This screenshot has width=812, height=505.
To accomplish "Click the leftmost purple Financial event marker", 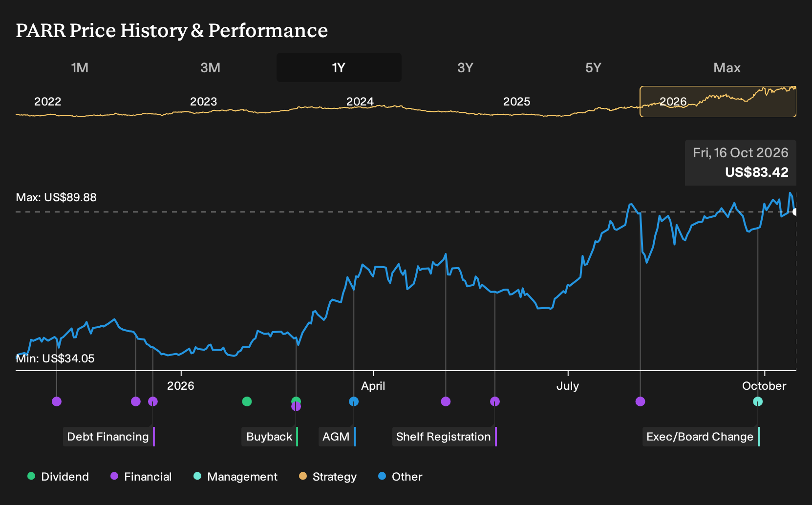I will click(x=57, y=401).
